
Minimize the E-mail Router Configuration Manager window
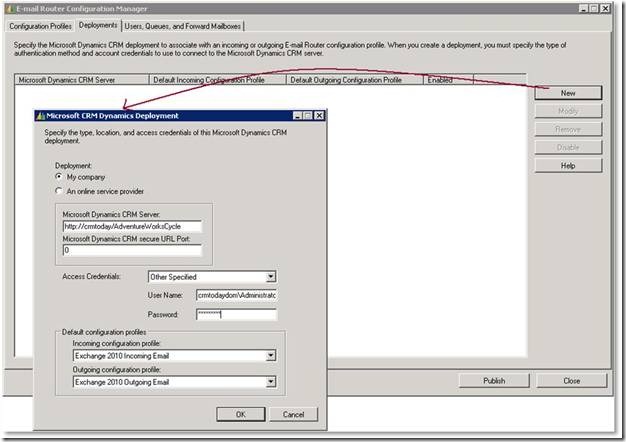pos(584,8)
